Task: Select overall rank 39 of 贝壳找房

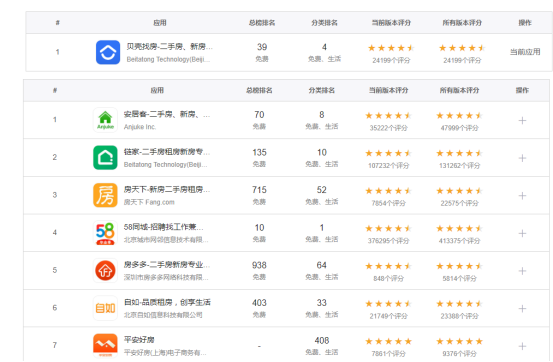Action: (x=262, y=47)
